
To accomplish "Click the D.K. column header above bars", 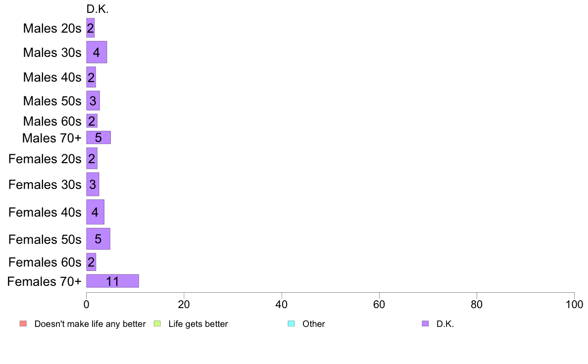I will 98,9.
